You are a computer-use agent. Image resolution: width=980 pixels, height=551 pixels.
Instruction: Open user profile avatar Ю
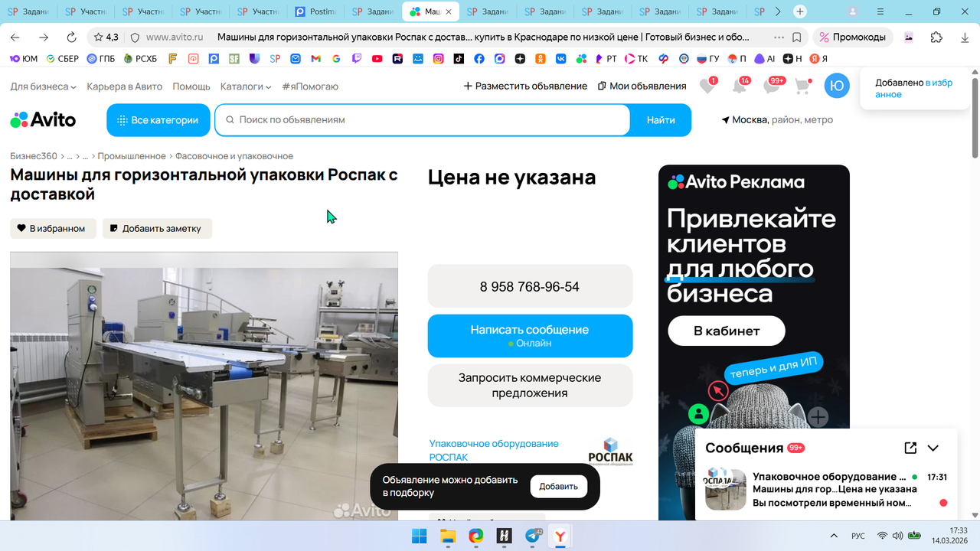click(837, 86)
